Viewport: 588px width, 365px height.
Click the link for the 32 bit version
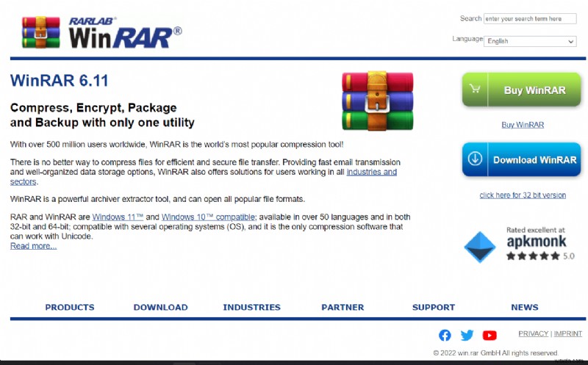tap(523, 195)
